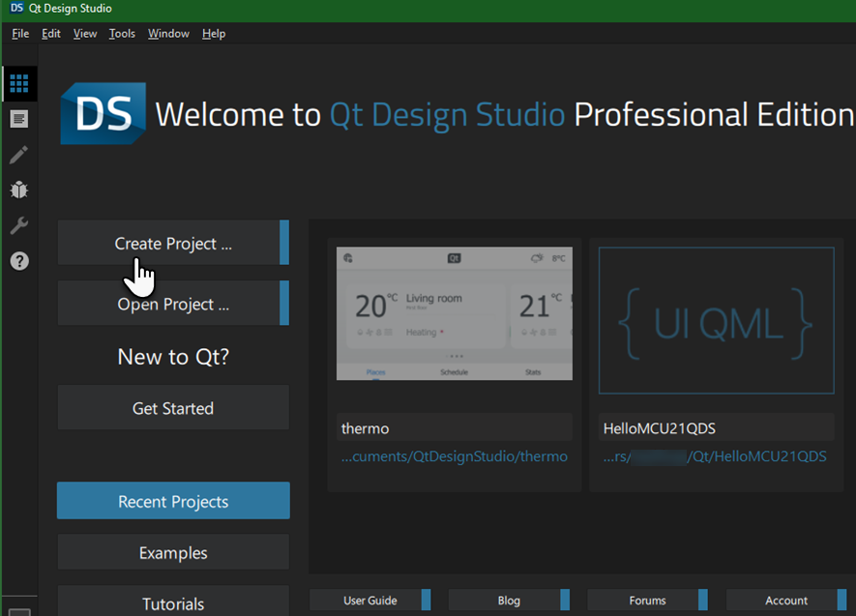Open the Forums link
The height and width of the screenshot is (616, 856).
[647, 601]
